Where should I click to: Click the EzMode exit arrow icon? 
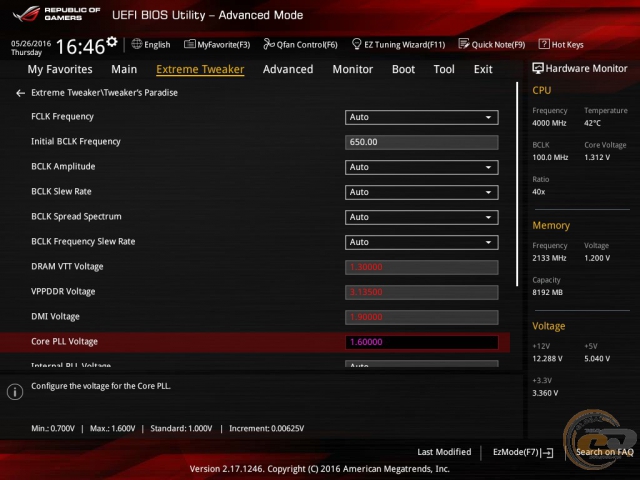click(547, 453)
